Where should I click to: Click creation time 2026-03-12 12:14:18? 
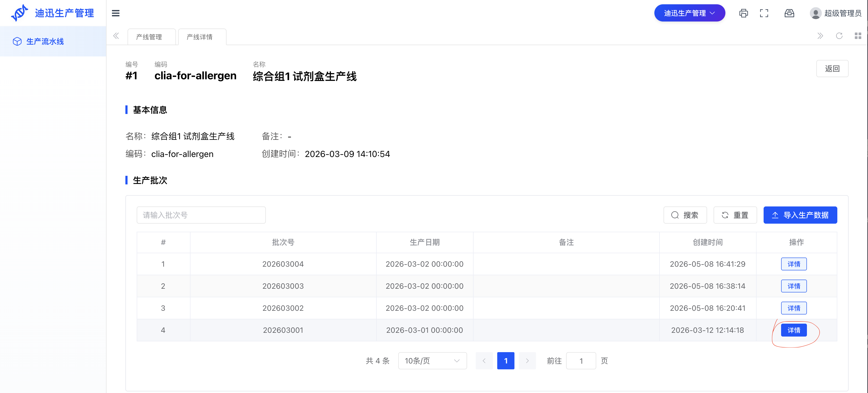tap(708, 330)
